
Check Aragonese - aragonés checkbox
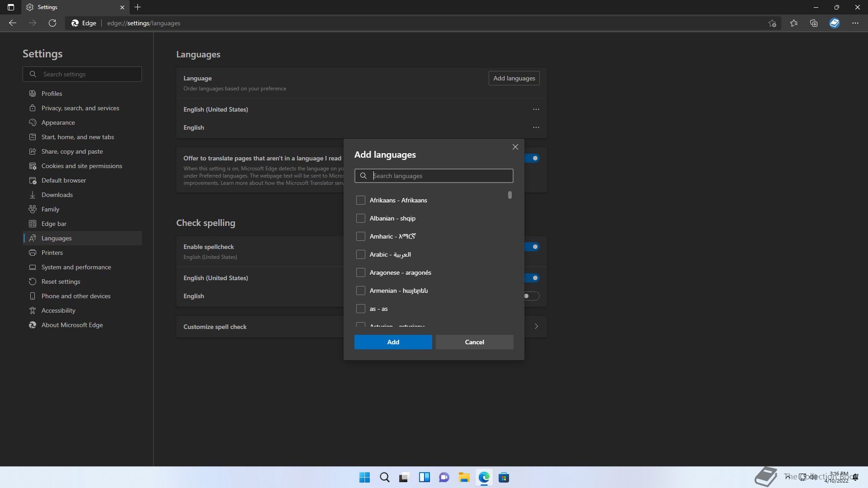point(361,272)
